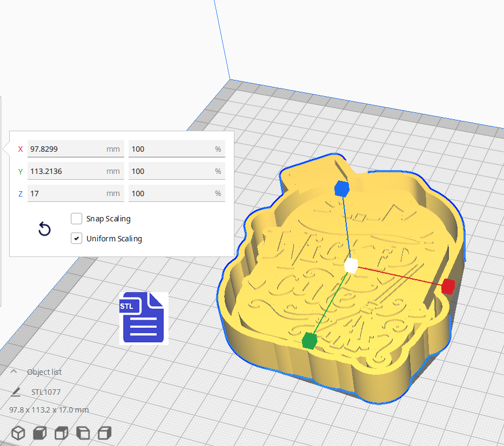Select the Print as support icon

(x=39, y=433)
